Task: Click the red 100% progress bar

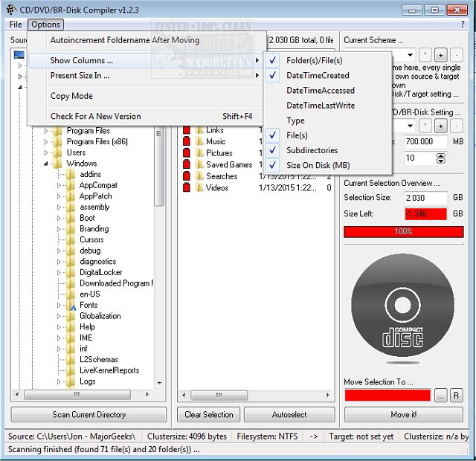Action: point(403,231)
